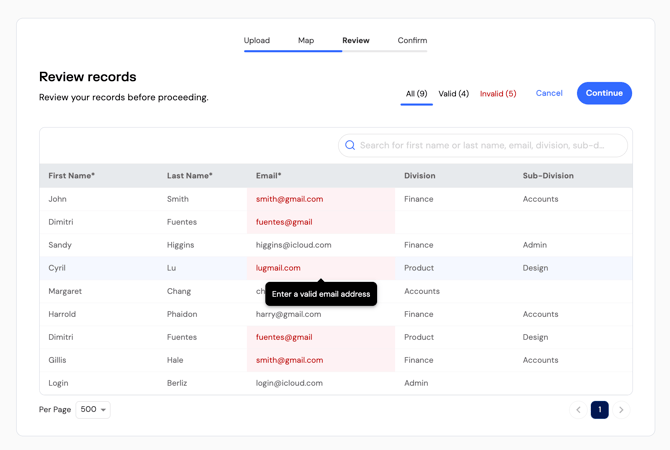Click harry@gmail.com email cell

(x=321, y=314)
